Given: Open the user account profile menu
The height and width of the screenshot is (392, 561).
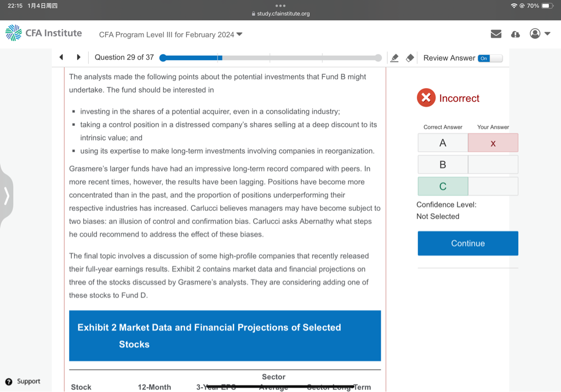Looking at the screenshot, I should click(x=539, y=34).
